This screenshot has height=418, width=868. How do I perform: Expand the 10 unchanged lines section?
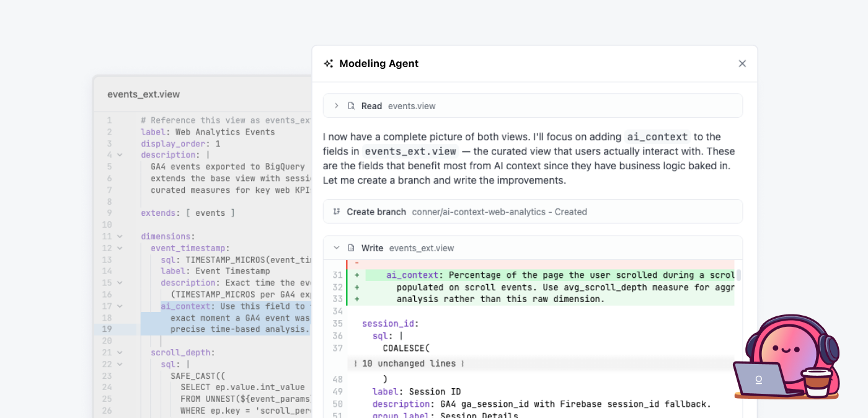point(409,363)
